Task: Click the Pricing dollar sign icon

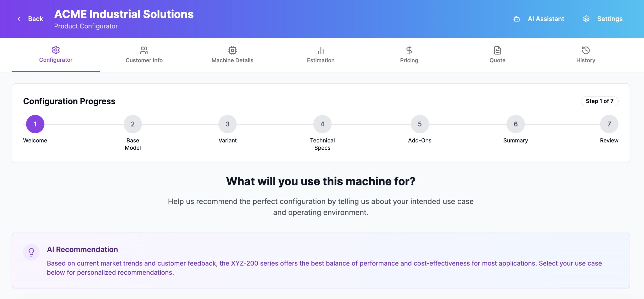Action: (409, 50)
